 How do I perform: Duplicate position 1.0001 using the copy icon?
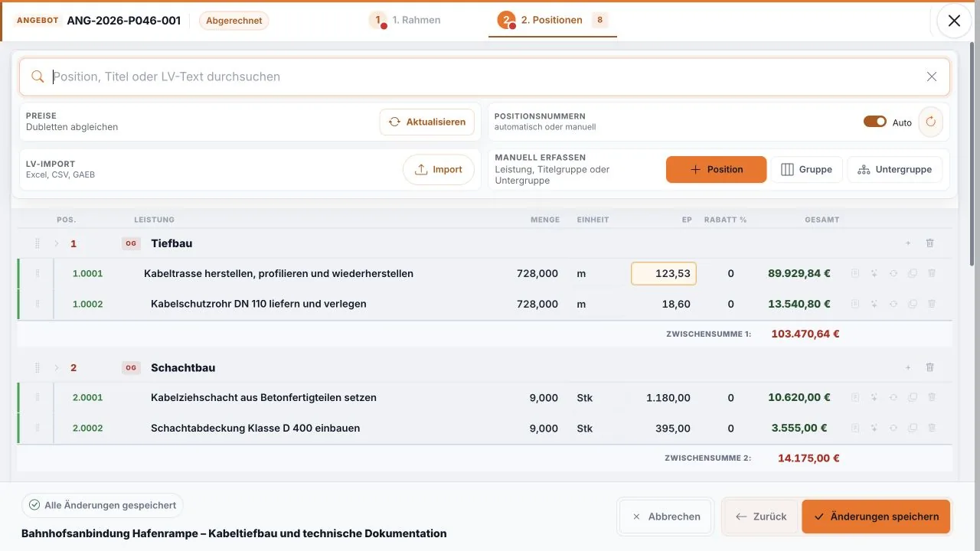[x=913, y=273]
